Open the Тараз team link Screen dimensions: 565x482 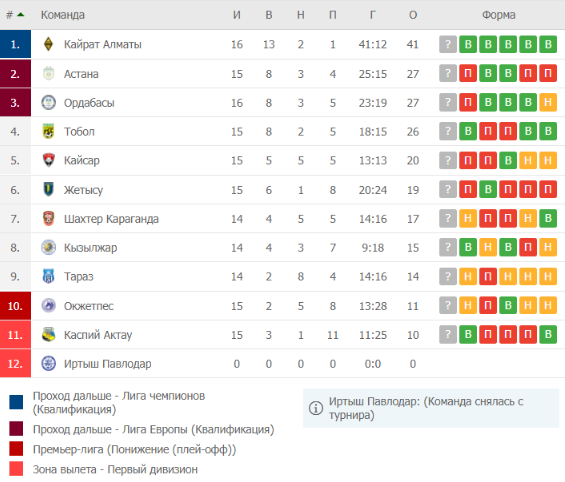coord(79,277)
